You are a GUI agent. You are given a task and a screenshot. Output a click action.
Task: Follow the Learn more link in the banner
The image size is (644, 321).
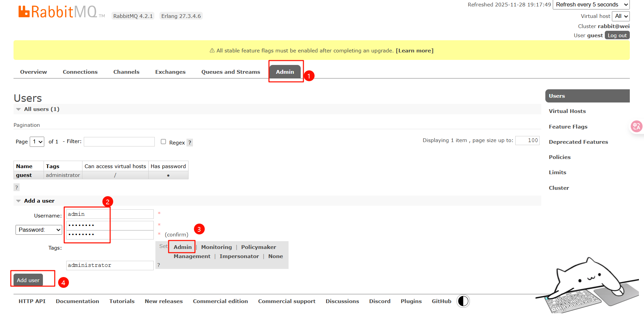point(415,51)
